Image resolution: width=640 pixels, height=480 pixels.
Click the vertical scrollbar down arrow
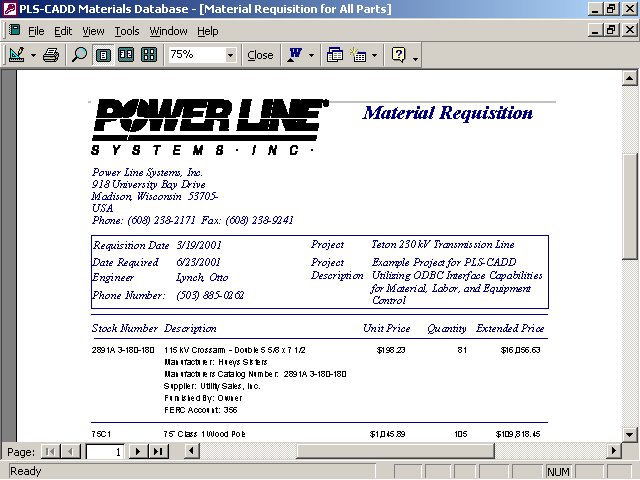(x=629, y=434)
